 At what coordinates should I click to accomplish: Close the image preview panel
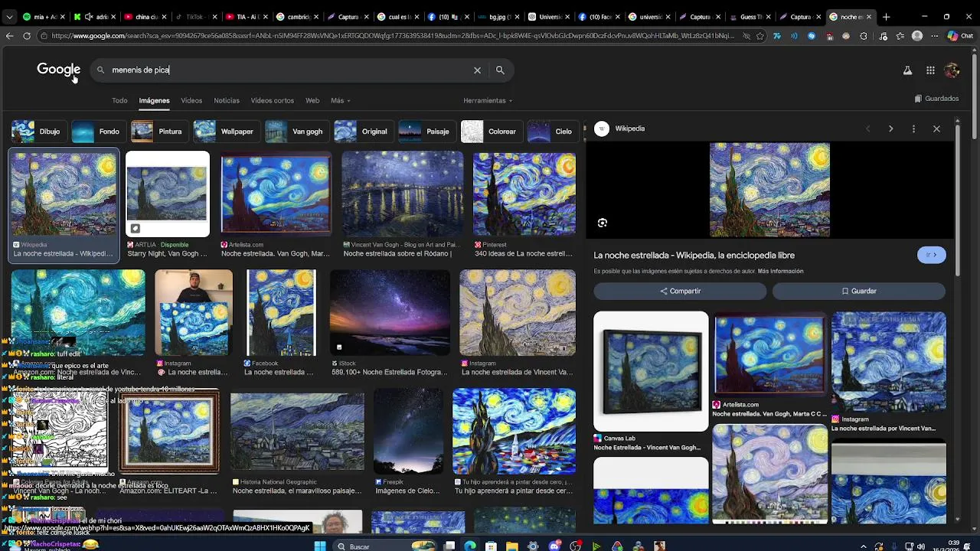tap(936, 129)
